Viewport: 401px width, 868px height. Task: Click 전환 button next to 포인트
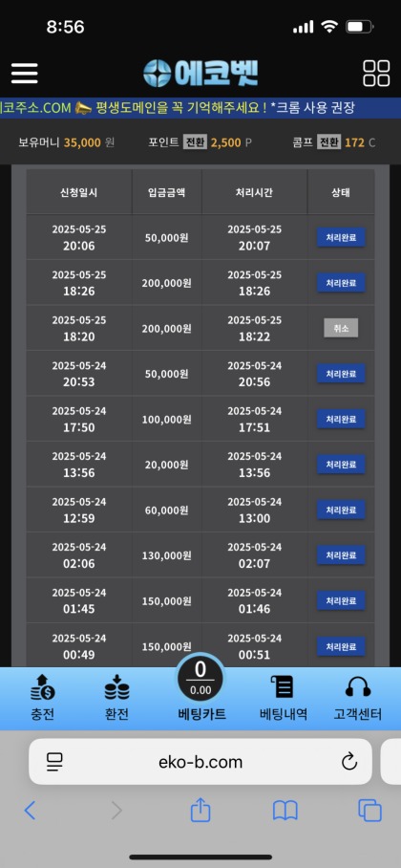195,142
